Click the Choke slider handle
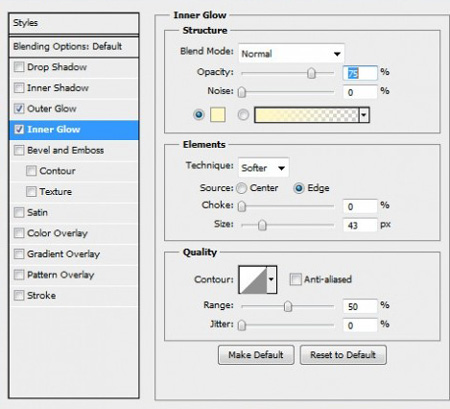The width and height of the screenshot is (450, 409). 242,206
